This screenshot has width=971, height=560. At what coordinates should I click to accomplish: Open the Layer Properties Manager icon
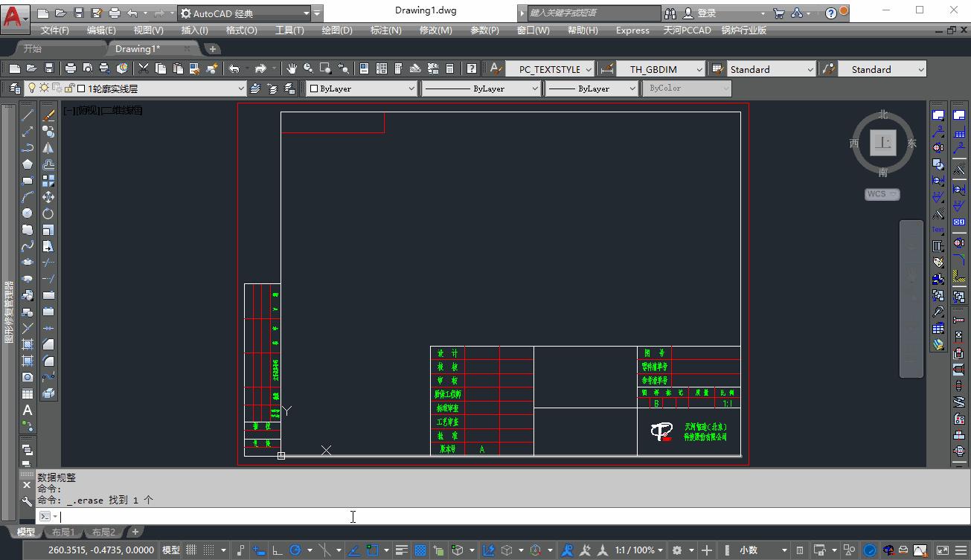15,88
